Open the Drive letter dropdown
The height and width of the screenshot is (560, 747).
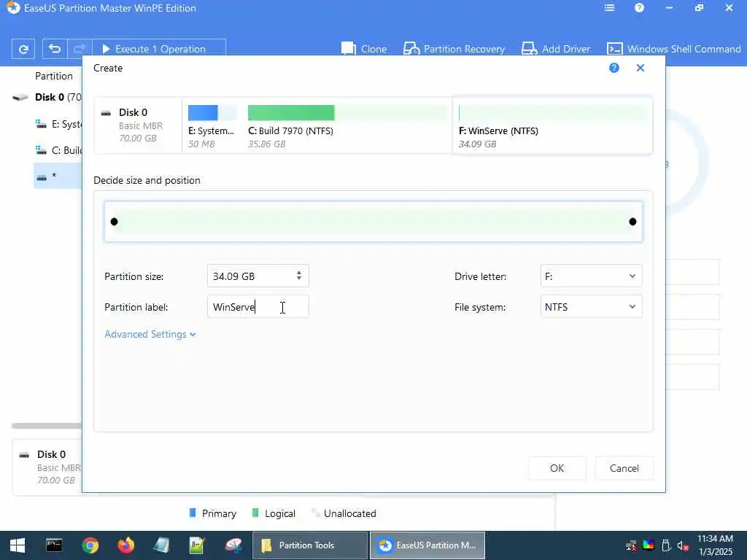(x=591, y=276)
